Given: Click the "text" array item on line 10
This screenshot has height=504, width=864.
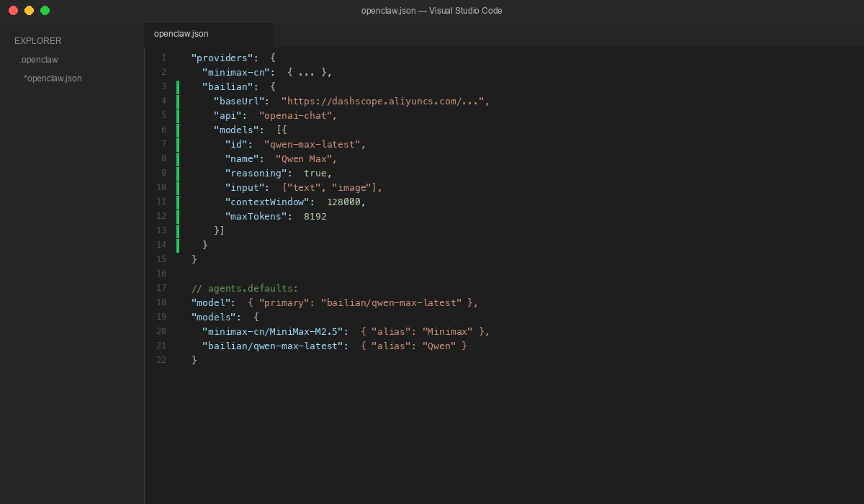Looking at the screenshot, I should (303, 187).
